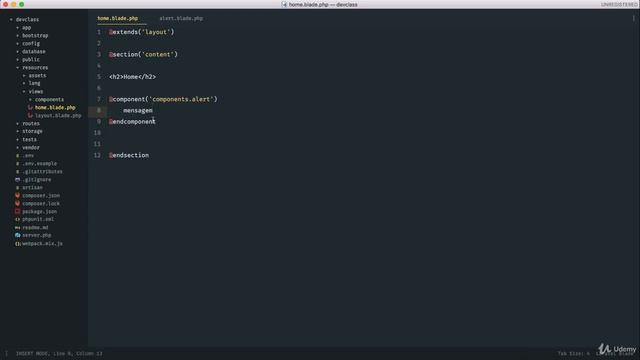Viewport: 640px width, 360px height.
Task: Expand the app folder
Action: click(x=18, y=28)
